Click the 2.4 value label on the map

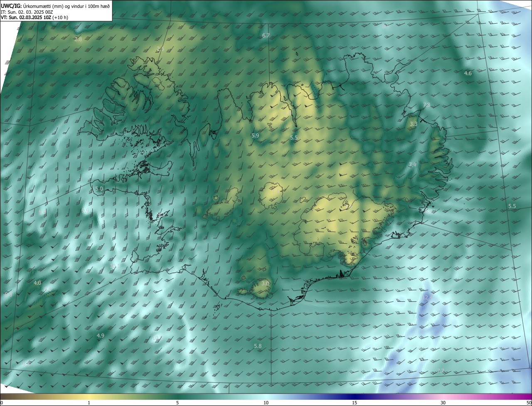[412, 165]
